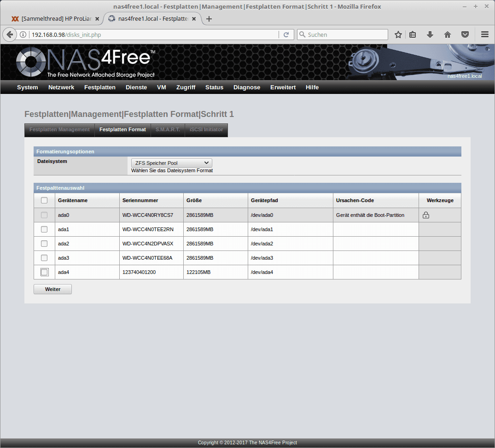Close the Sammelthread HP ProLiant tab
Screen dimensions: 495x448
pos(97,19)
